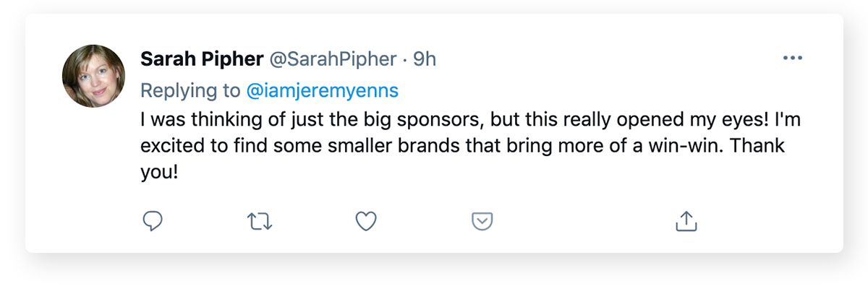
Task: Share the tweet via the share icon
Action: 685,221
